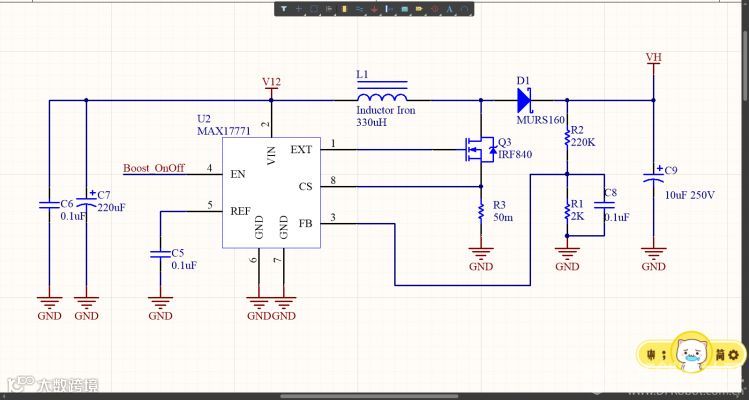Open input method settings gear
The image size is (749, 400).
coord(734,355)
